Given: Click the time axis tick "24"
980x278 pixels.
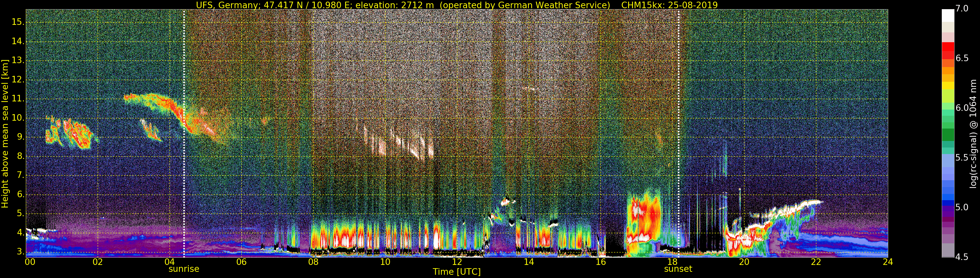Looking at the screenshot, I should coord(888,262).
